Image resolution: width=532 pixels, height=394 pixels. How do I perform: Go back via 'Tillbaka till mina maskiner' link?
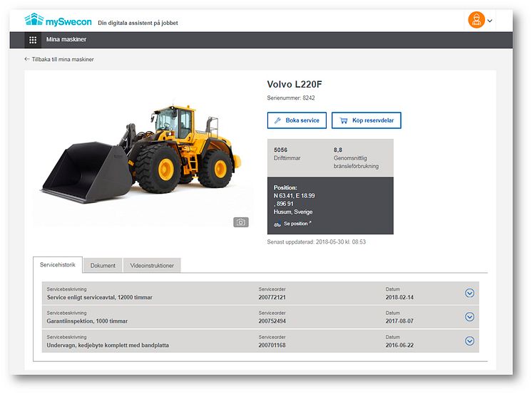[x=59, y=59]
